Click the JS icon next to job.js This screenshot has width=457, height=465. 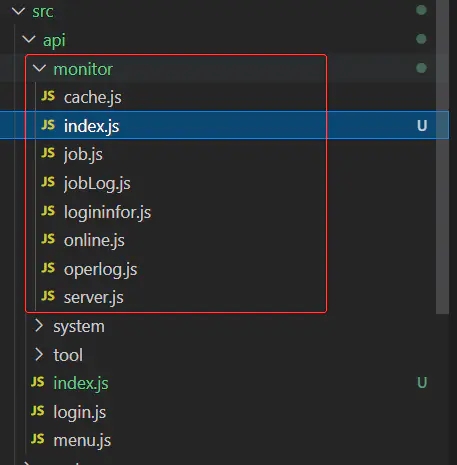click(48, 153)
